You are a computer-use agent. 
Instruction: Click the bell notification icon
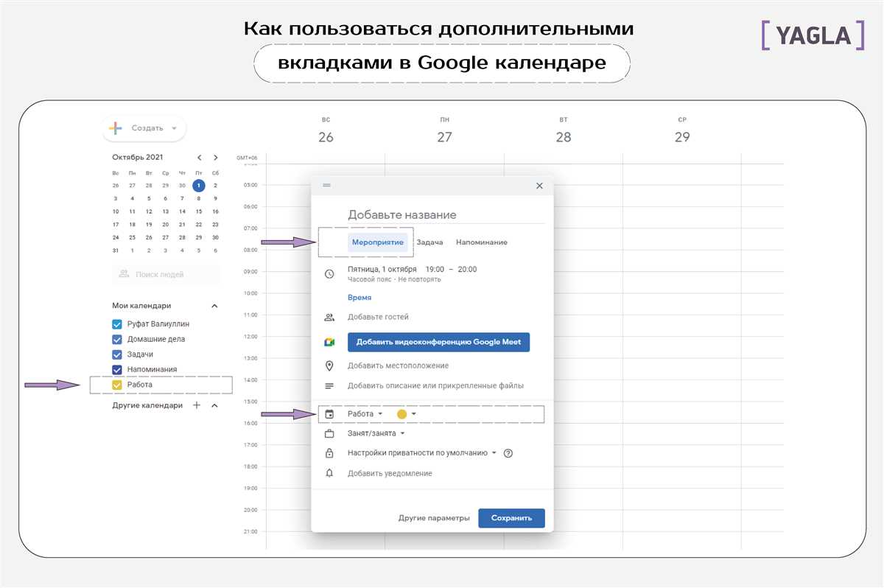pyautogui.click(x=329, y=474)
